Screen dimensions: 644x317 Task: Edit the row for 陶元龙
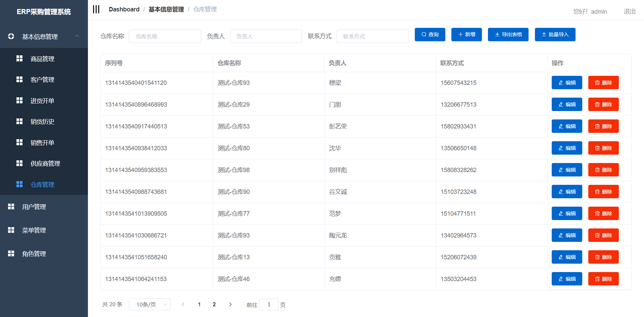click(567, 235)
